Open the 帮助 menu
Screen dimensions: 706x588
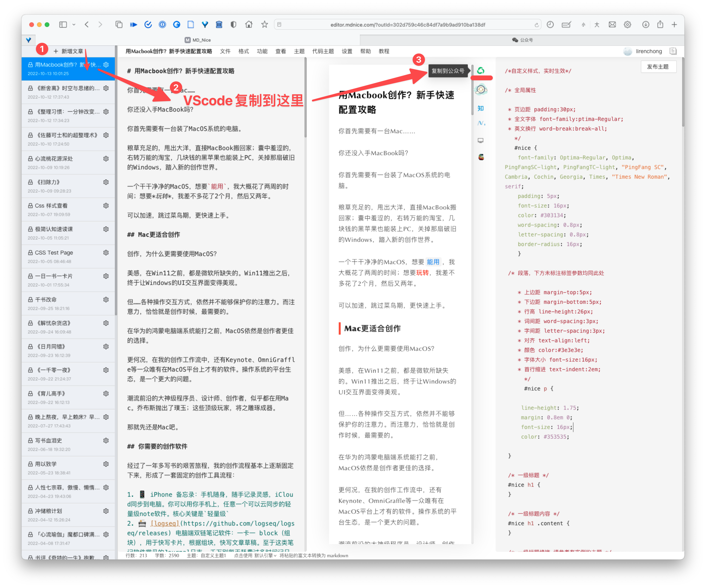[x=366, y=51]
